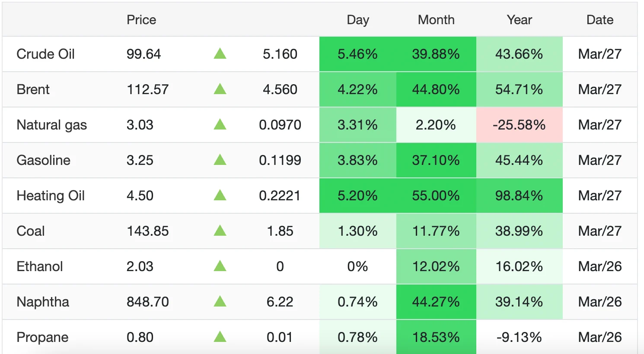Click the Ethanol green arrow indicator
Image resolution: width=644 pixels, height=354 pixels.
[x=220, y=266]
